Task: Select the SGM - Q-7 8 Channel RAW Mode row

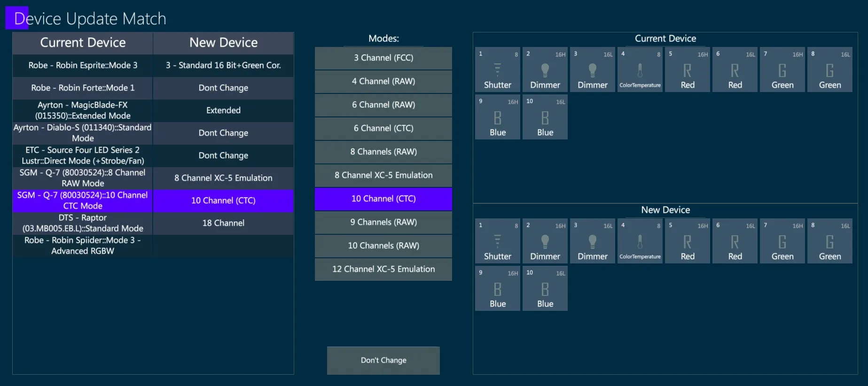Action: [x=153, y=178]
